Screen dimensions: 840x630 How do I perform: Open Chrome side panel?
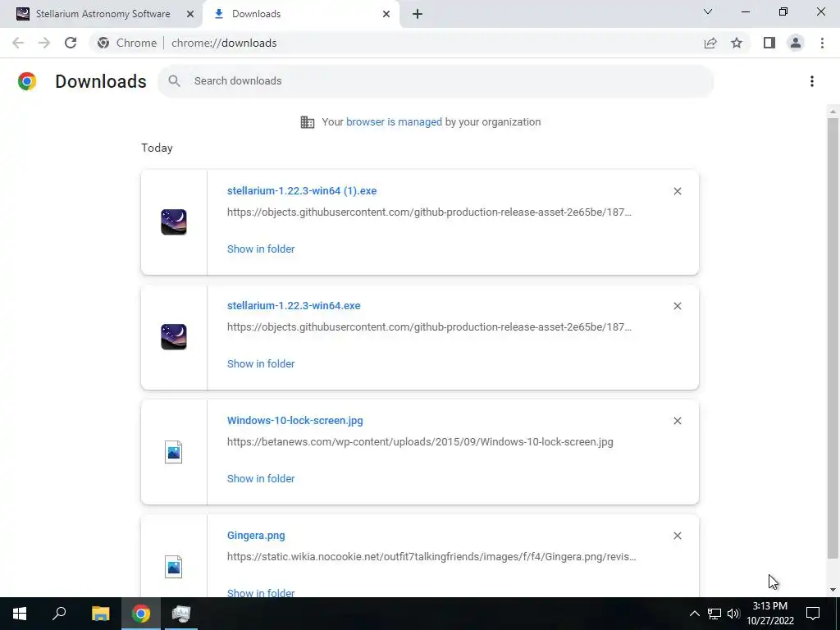click(769, 43)
